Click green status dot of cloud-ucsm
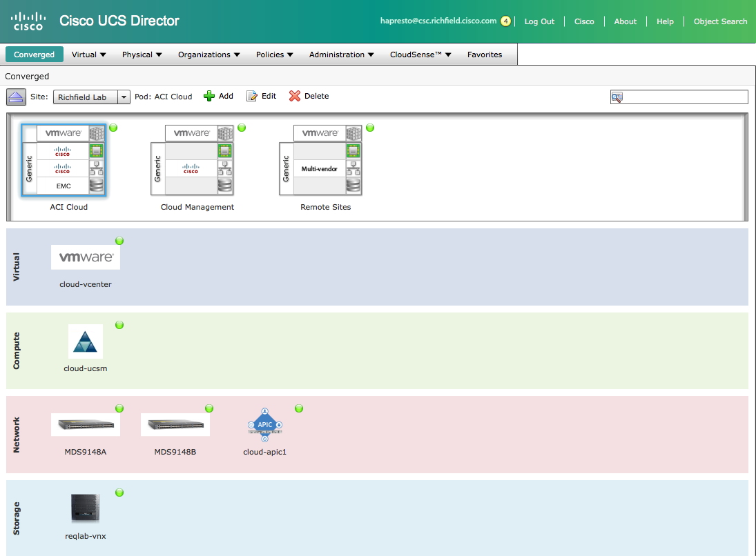This screenshot has width=756, height=556. [119, 325]
